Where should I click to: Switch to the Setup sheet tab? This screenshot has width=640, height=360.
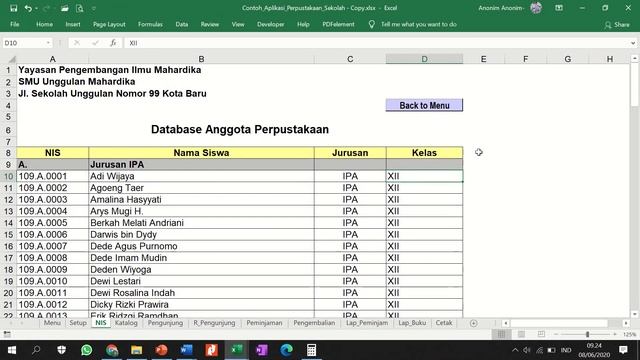click(78, 323)
